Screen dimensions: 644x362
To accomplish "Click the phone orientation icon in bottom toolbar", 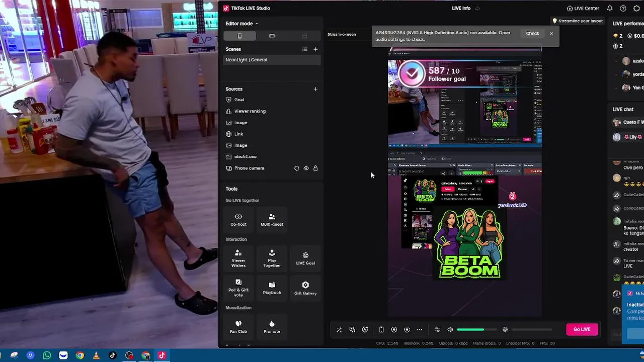I will (381, 330).
